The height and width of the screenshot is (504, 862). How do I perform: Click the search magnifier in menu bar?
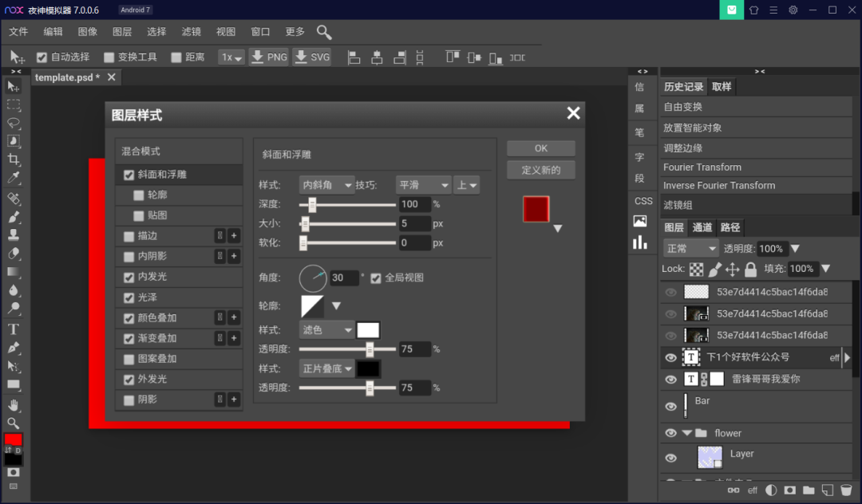(x=323, y=32)
